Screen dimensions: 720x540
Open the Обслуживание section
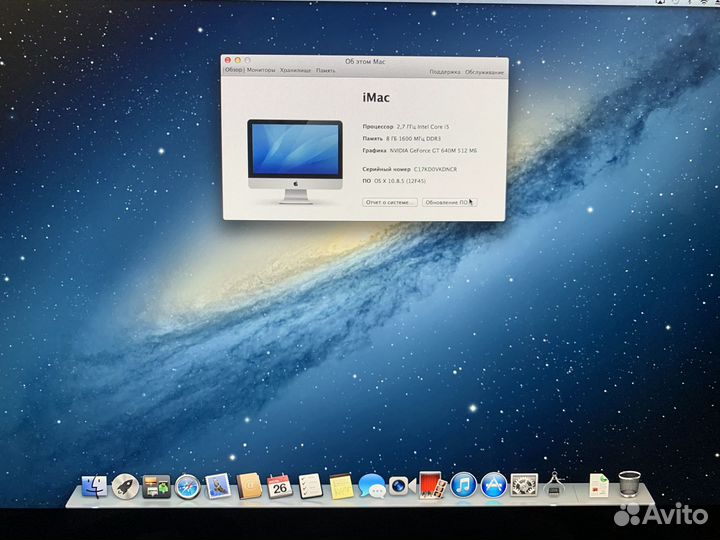tap(484, 72)
